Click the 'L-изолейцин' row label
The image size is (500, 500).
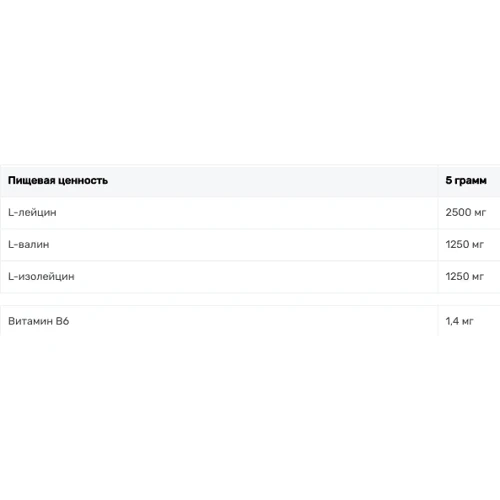(x=41, y=276)
